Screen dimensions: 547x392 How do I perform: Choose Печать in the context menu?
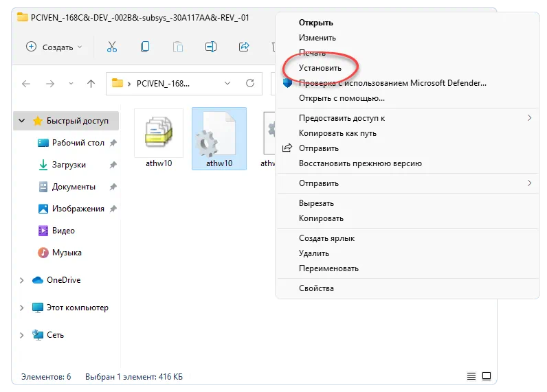point(312,53)
